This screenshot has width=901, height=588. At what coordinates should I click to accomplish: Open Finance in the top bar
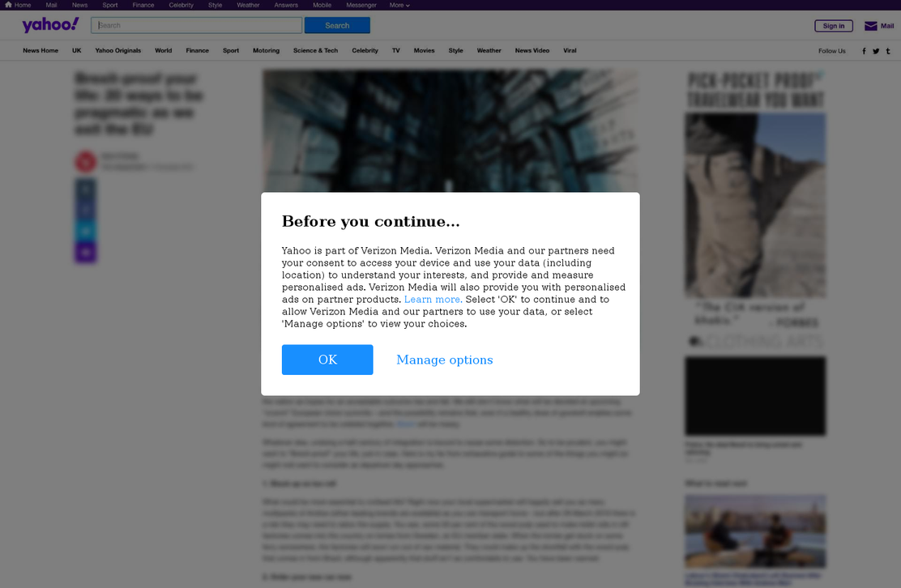[143, 5]
